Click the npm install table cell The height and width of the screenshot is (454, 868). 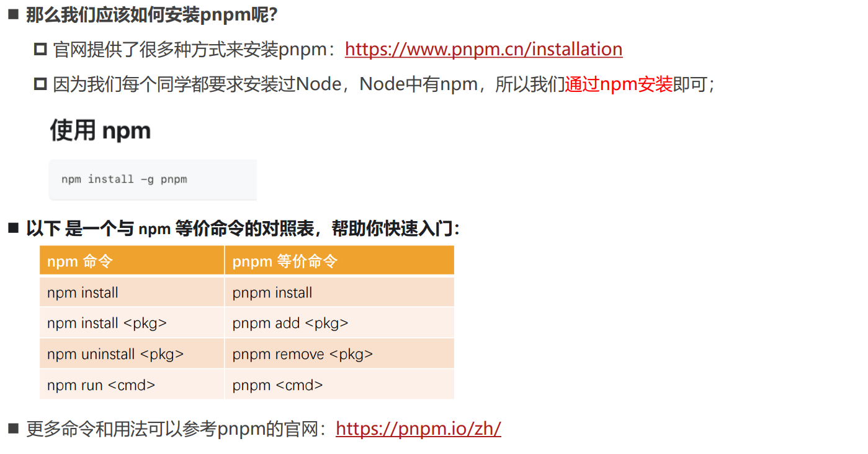pos(132,292)
